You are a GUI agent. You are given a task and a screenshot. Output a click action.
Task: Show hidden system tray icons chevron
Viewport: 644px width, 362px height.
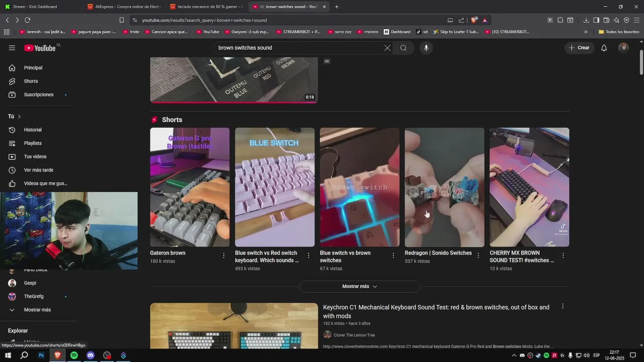[514, 355]
